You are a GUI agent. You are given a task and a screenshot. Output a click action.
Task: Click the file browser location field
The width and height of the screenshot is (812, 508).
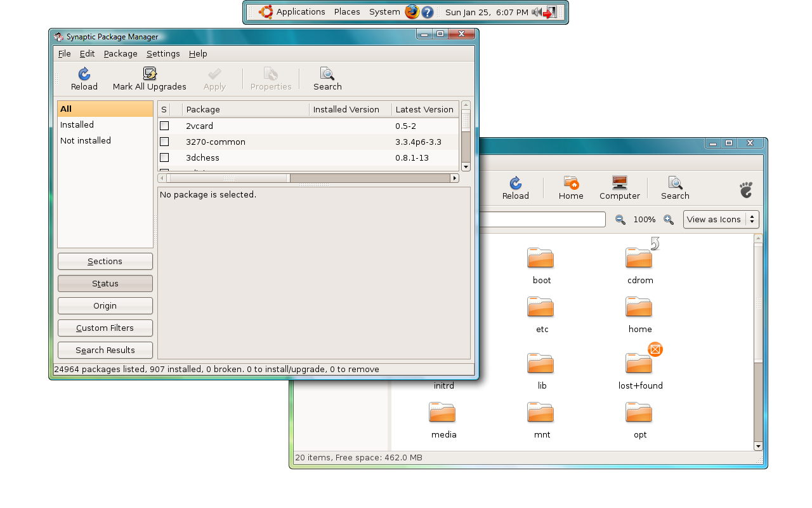click(542, 220)
